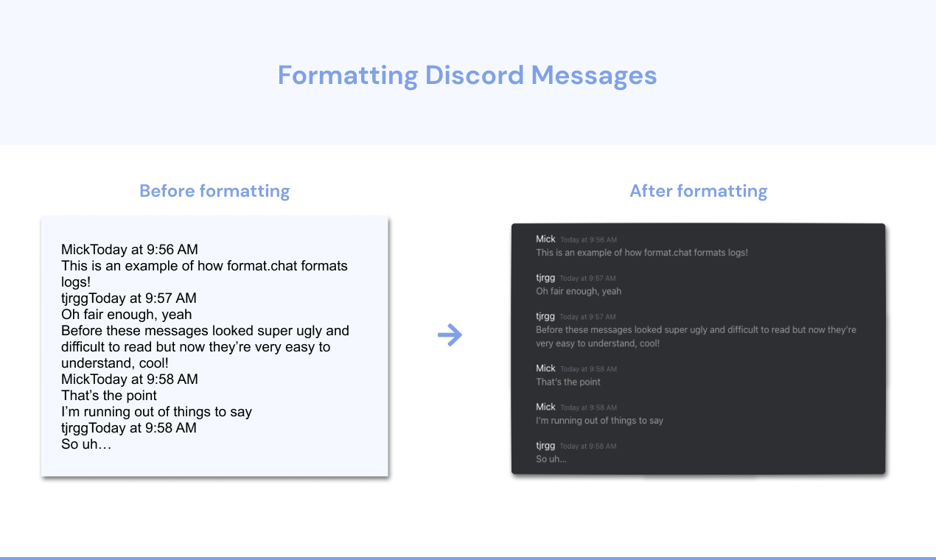Select the "MickToday at 9:58 AM" line

[130, 379]
